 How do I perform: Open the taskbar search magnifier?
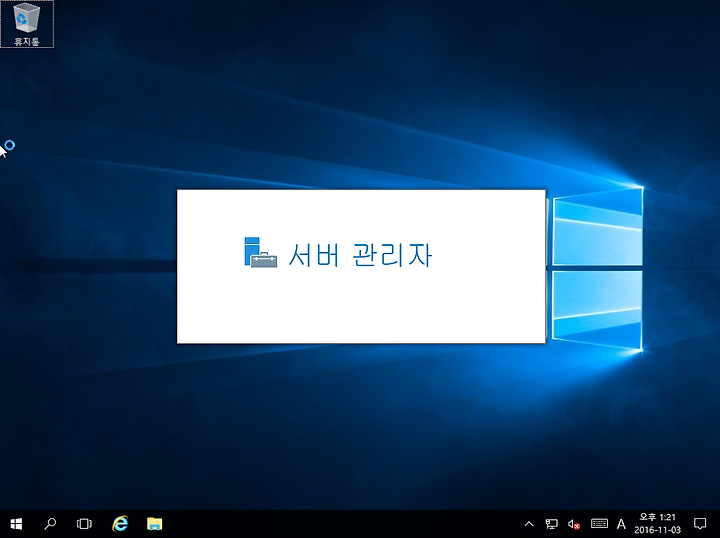click(50, 524)
